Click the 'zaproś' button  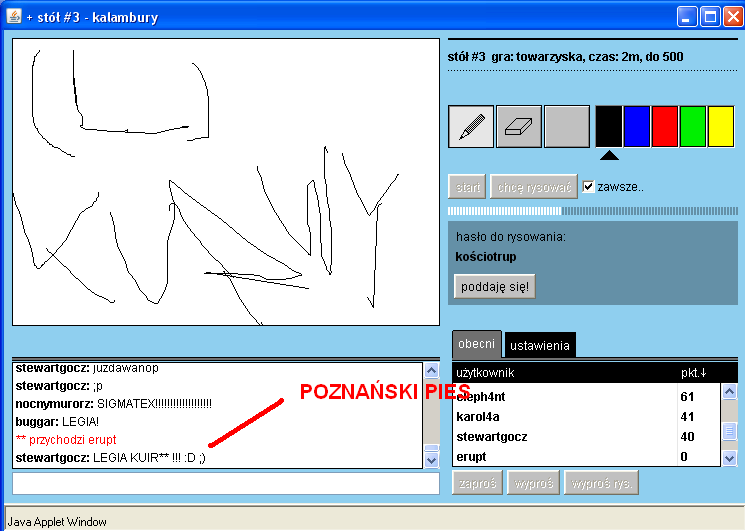(x=477, y=483)
